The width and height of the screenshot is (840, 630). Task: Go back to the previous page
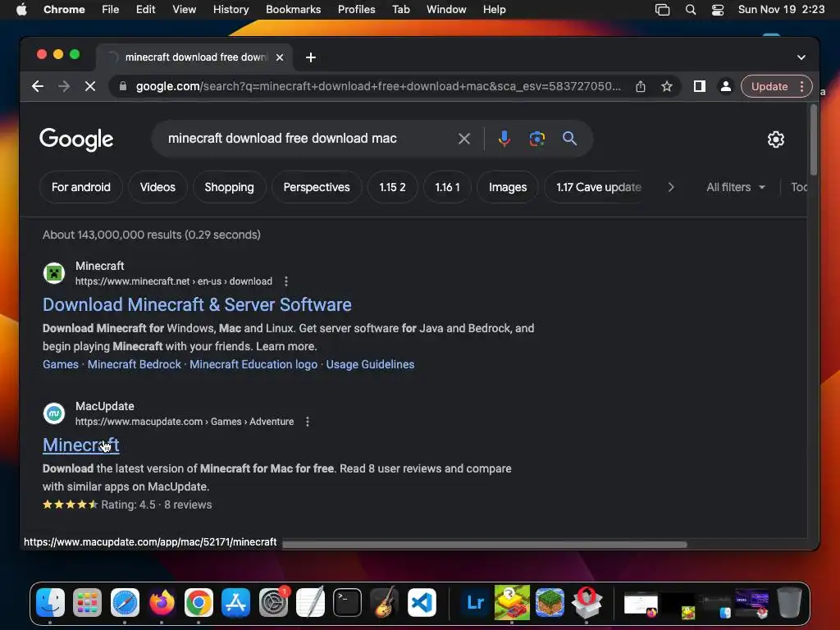point(38,86)
